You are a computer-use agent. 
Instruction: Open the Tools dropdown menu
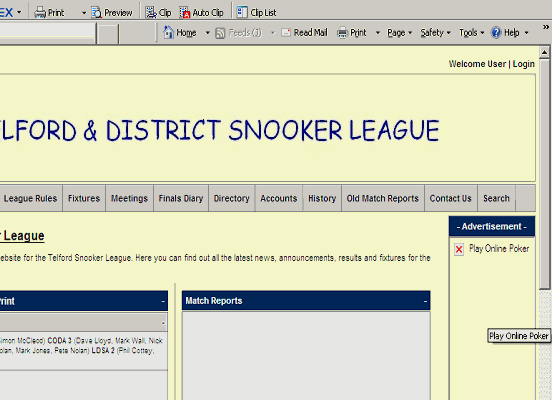click(x=471, y=33)
